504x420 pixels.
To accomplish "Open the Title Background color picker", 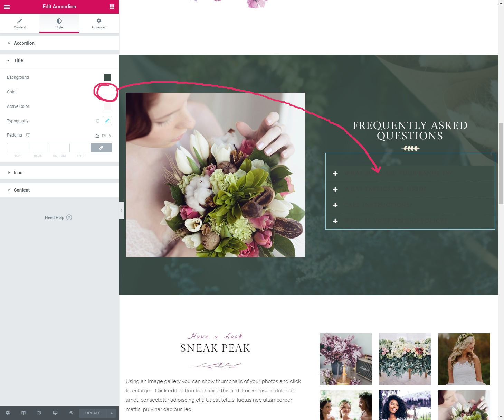I will [x=107, y=77].
